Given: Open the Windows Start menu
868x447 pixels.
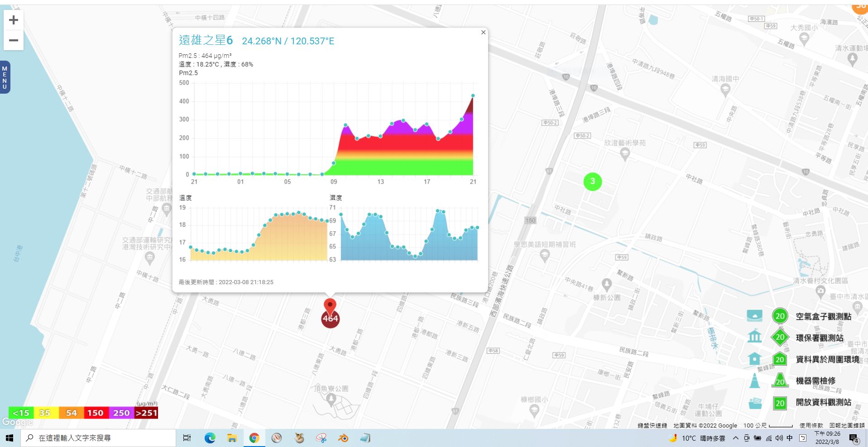Looking at the screenshot, I should (10, 438).
